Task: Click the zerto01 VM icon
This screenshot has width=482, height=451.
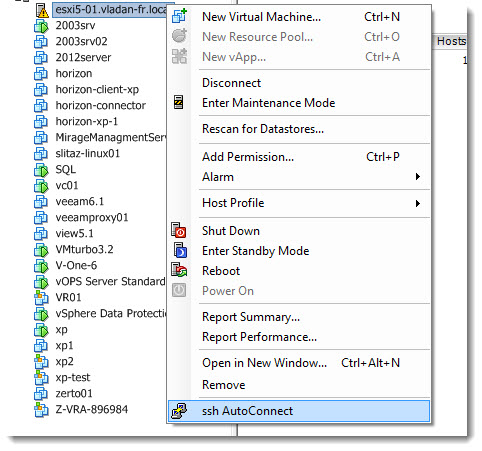Action: pyautogui.click(x=41, y=394)
